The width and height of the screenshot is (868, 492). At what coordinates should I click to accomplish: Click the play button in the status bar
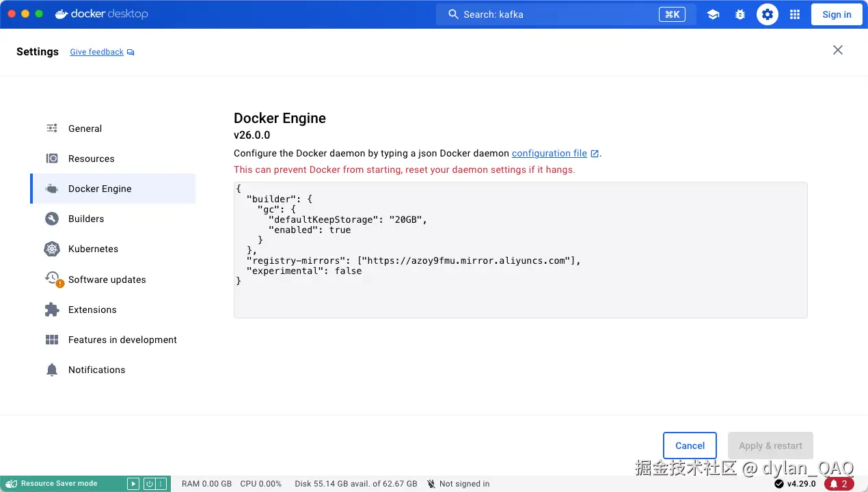coord(133,484)
